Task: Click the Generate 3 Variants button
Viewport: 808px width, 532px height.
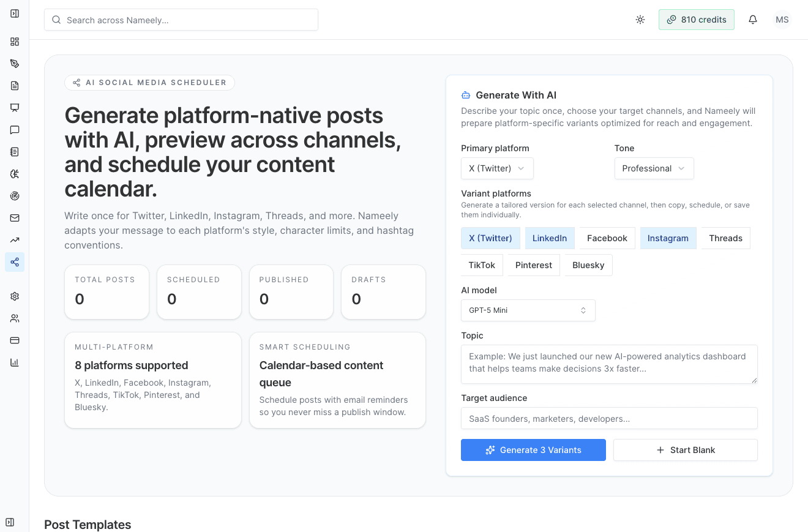Action: pyautogui.click(x=533, y=449)
